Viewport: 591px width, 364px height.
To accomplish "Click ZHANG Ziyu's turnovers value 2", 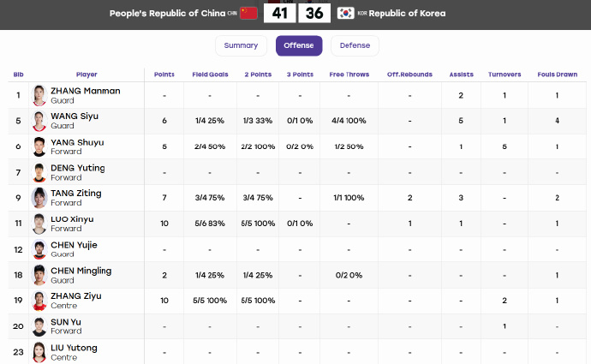I will click(504, 301).
